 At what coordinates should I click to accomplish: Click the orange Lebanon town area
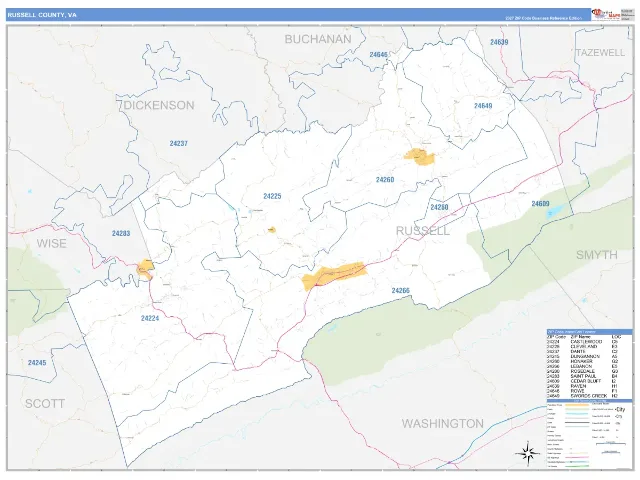tap(334, 275)
